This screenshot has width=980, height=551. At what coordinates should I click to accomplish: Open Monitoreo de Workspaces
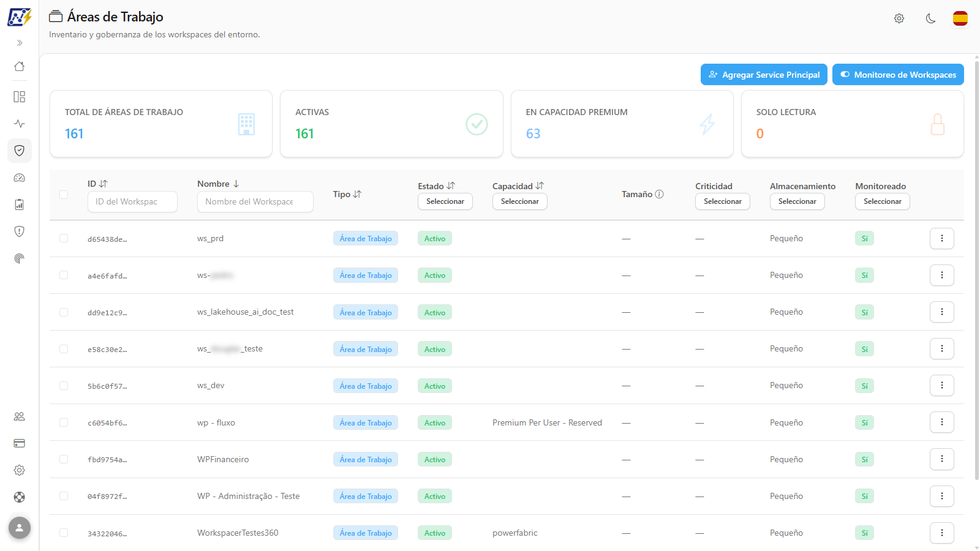[898, 75]
